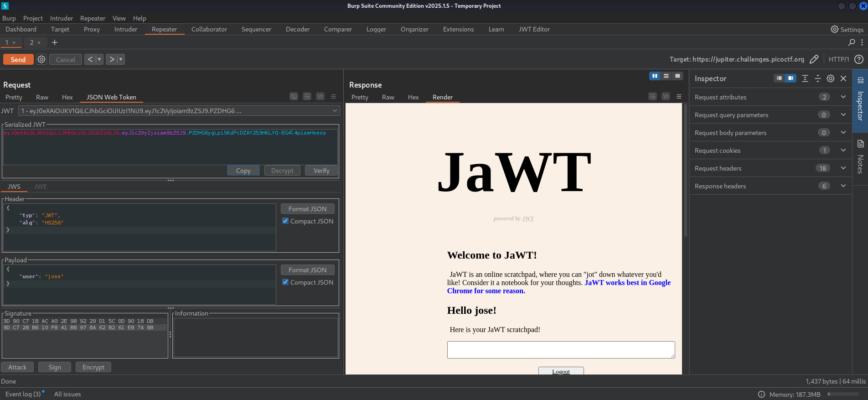Screen dimensions: 868x400
Task: Click inside the Payload JSON editor
Action: (139, 285)
